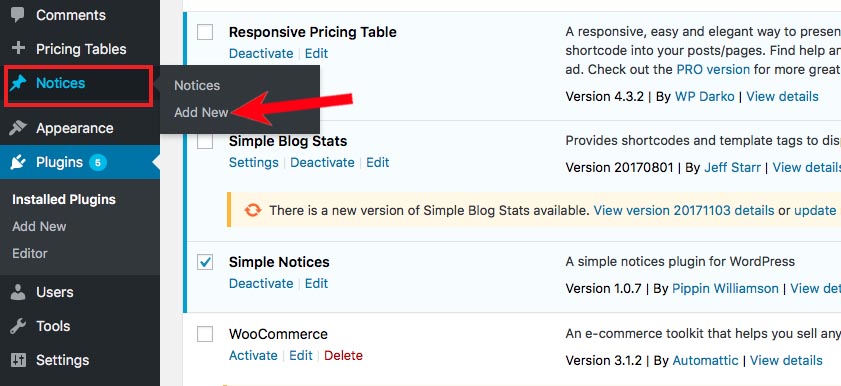This screenshot has height=386, width=841.
Task: Tick the WooCommerce plugin checkbox
Action: [x=205, y=334]
